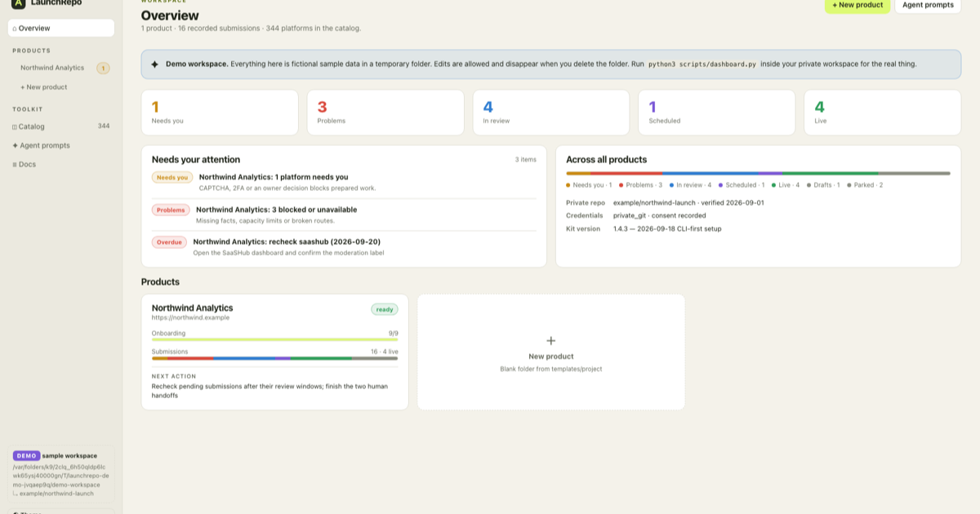Click the Kit version '1.4.3' text
This screenshot has height=514, width=980.
667,228
